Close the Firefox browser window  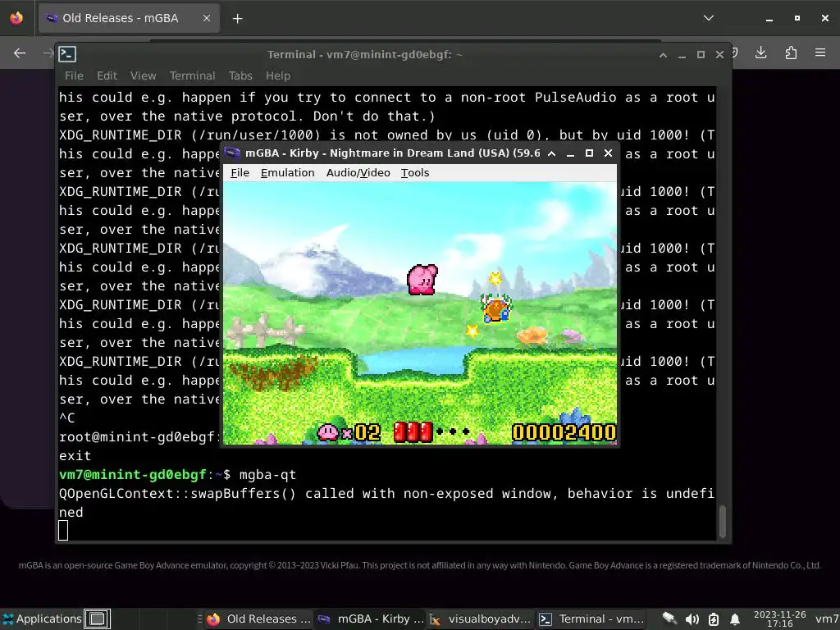825,18
